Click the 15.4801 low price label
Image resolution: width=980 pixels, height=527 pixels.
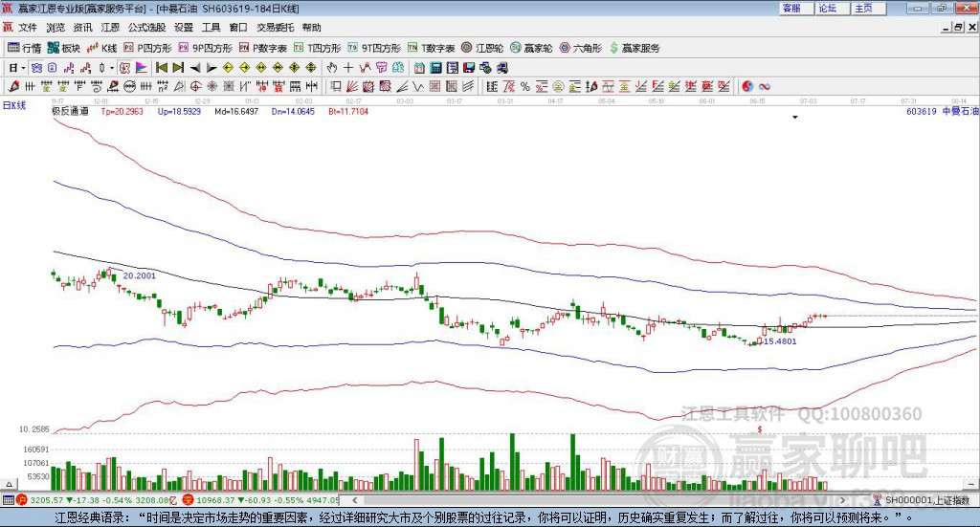point(780,341)
